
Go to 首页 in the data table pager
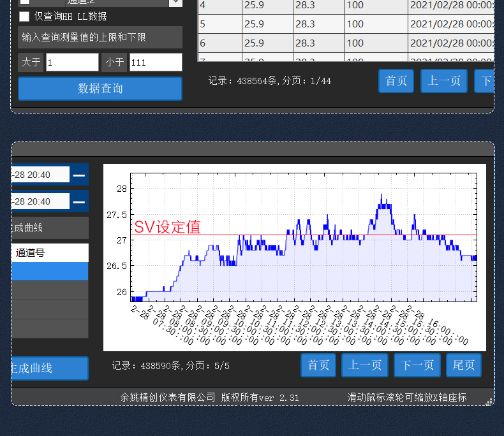tap(396, 81)
